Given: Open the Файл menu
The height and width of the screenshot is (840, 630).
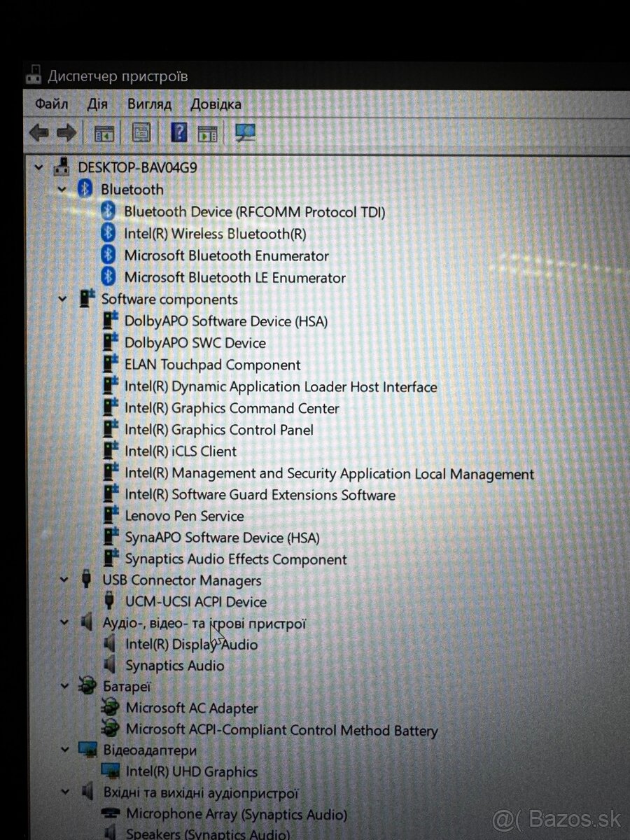Looking at the screenshot, I should click(x=50, y=104).
